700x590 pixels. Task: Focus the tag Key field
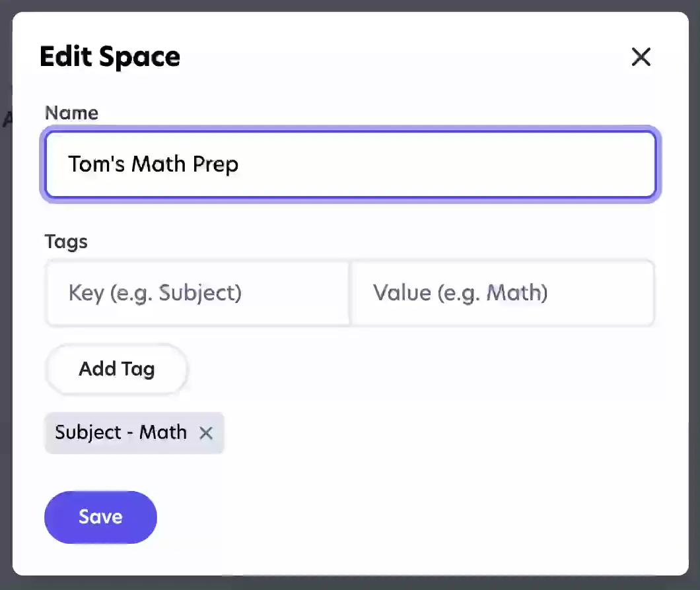[x=197, y=293]
